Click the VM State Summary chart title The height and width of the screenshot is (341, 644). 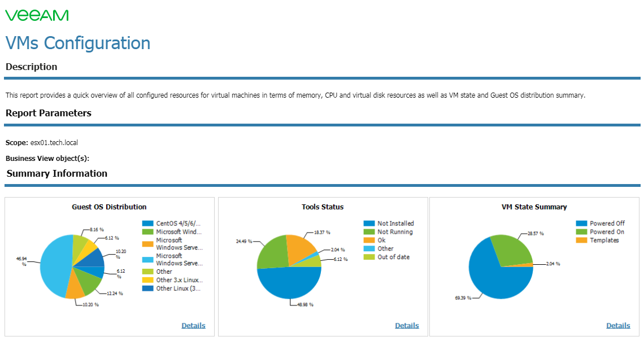[534, 207]
